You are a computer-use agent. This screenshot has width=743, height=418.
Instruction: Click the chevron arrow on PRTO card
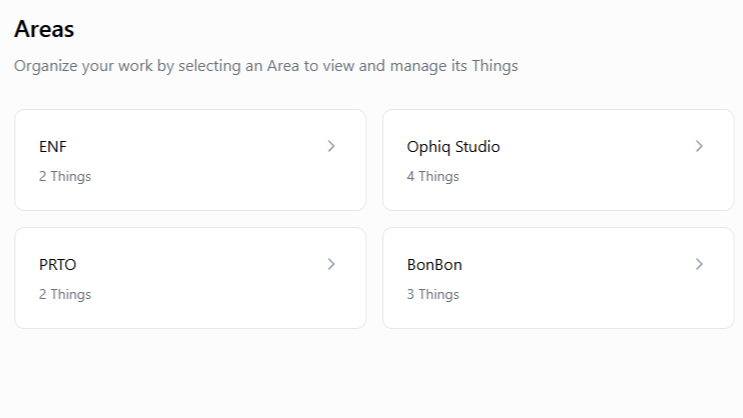click(x=331, y=264)
